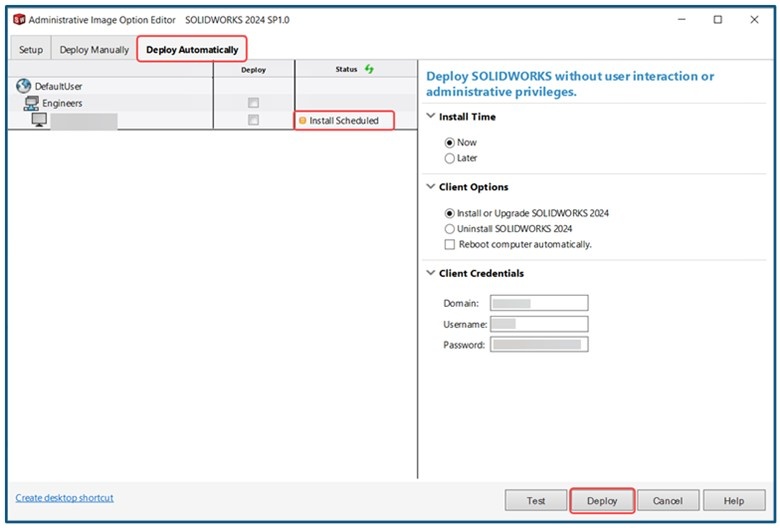This screenshot has width=780, height=528.
Task: Select the Engineers group network icon
Action: 31,103
